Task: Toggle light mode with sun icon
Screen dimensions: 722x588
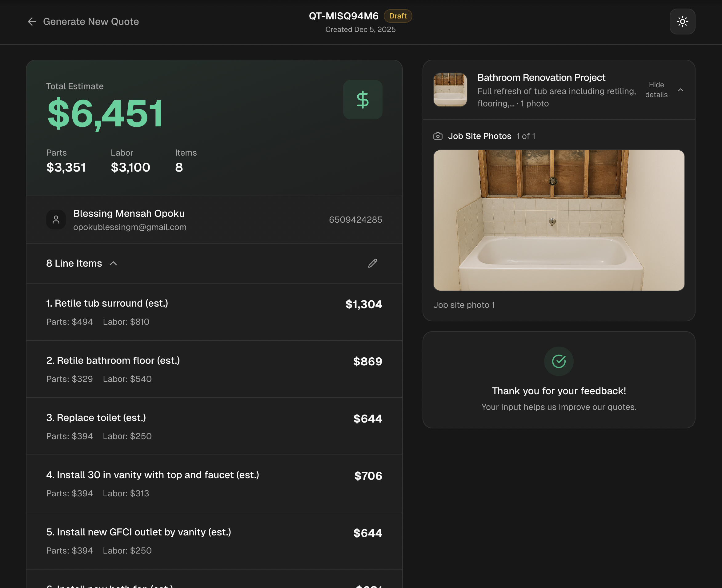Action: [682, 22]
